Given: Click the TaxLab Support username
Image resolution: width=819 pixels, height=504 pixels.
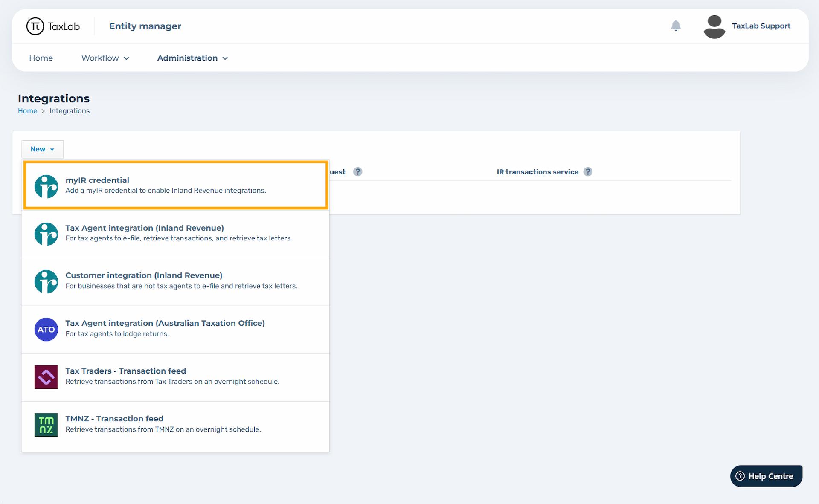Looking at the screenshot, I should click(x=761, y=26).
